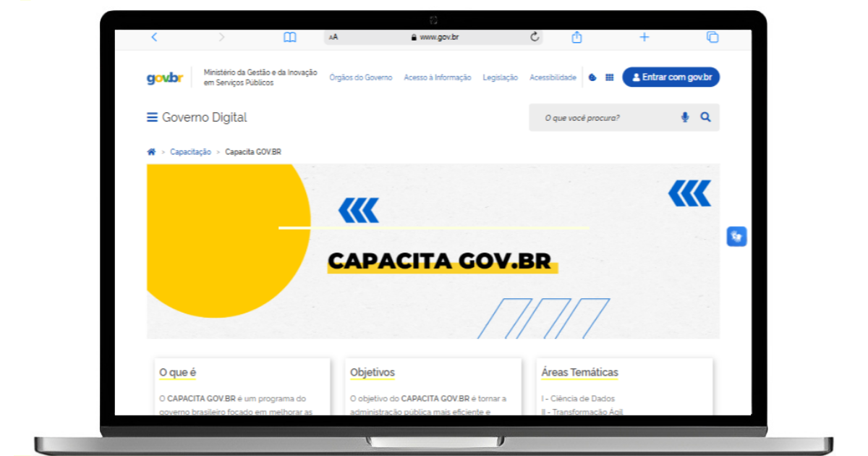This screenshot has height=456, width=868.
Task: Click Capacita GOV.BR breadcrumb text
Action: pyautogui.click(x=253, y=152)
